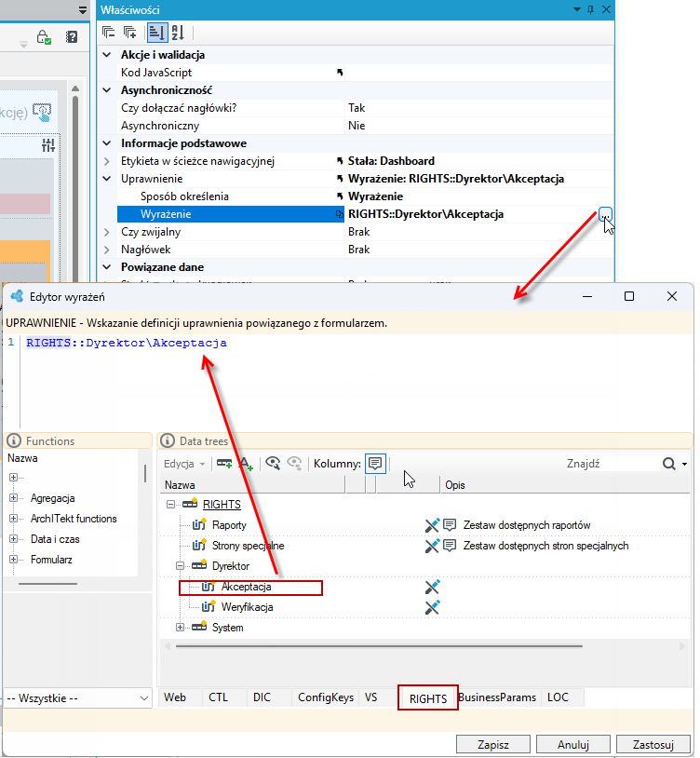Collapse the Dyrektor tree node

[x=180, y=565]
